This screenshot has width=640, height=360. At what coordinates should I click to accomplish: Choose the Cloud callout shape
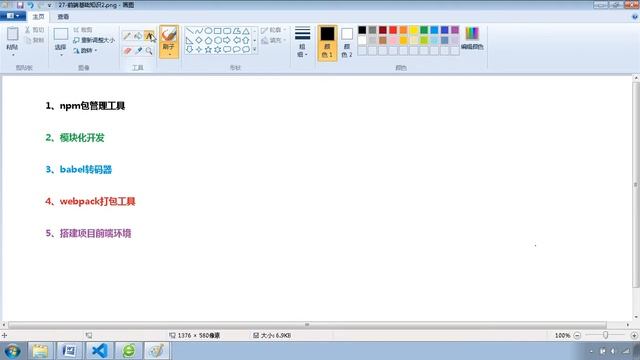(x=246, y=50)
